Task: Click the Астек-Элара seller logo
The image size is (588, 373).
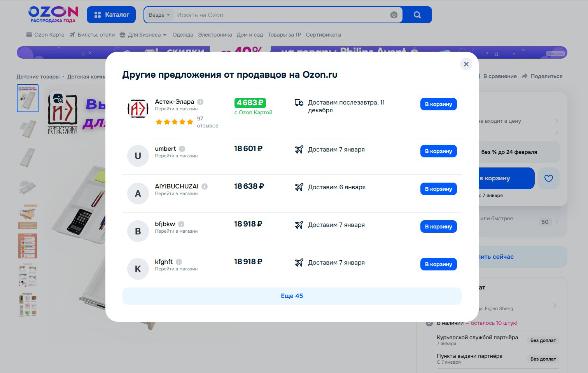Action: pyautogui.click(x=138, y=109)
